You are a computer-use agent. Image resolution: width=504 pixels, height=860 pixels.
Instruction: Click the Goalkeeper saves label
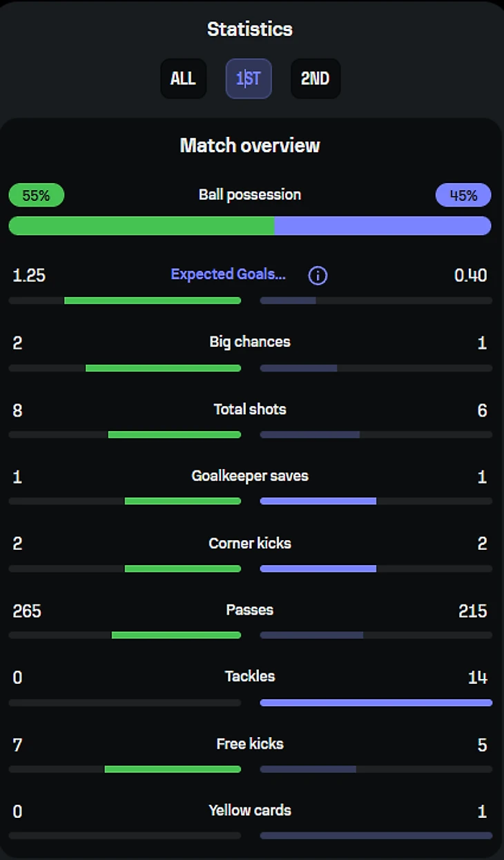[250, 476]
